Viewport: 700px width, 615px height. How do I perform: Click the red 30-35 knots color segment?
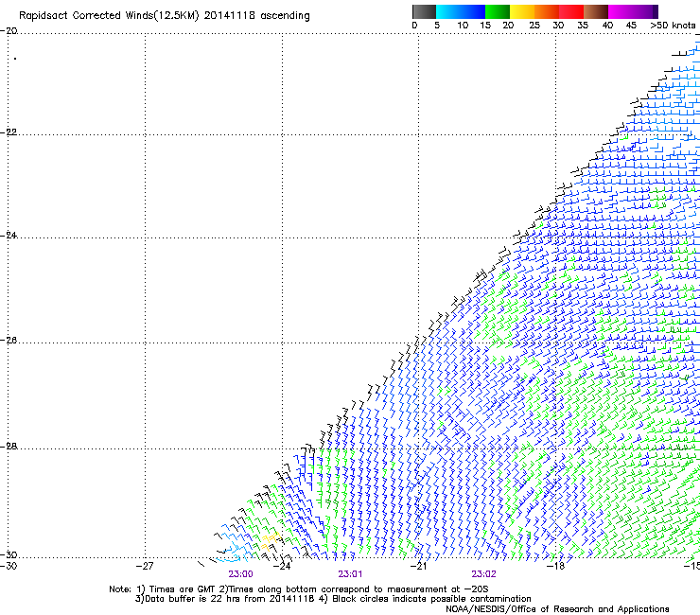[x=571, y=11]
